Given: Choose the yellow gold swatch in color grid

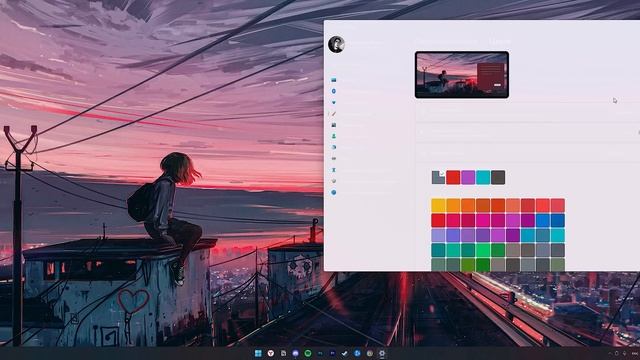Looking at the screenshot, I should coord(438,205).
